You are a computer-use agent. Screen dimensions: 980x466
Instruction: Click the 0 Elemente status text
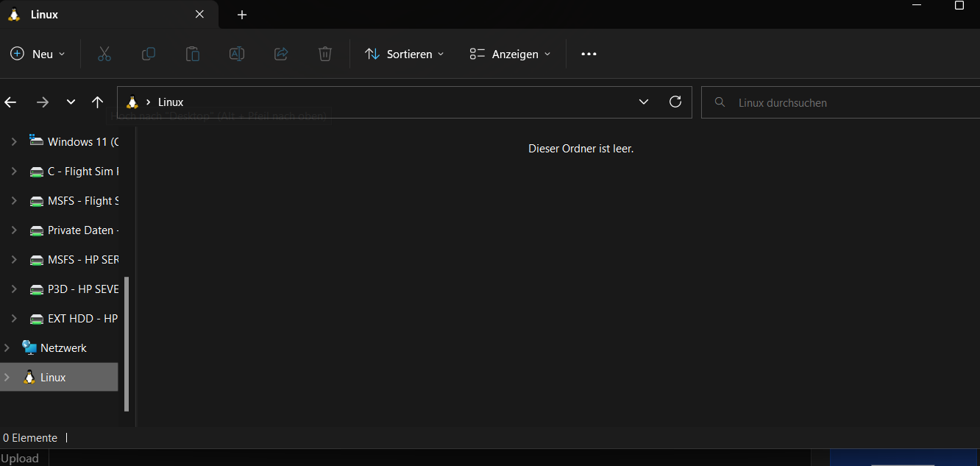(30, 437)
